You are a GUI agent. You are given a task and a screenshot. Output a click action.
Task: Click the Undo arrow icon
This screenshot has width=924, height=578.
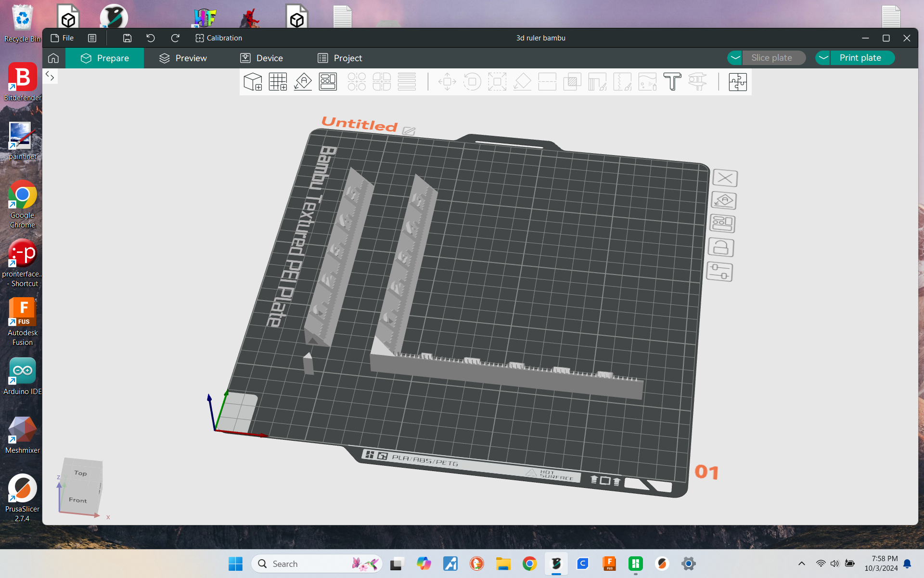pyautogui.click(x=151, y=38)
